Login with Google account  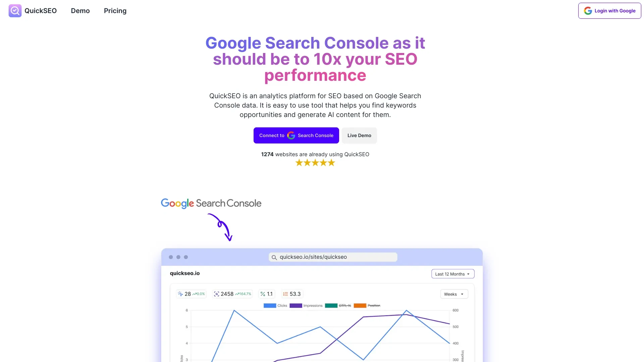click(609, 11)
